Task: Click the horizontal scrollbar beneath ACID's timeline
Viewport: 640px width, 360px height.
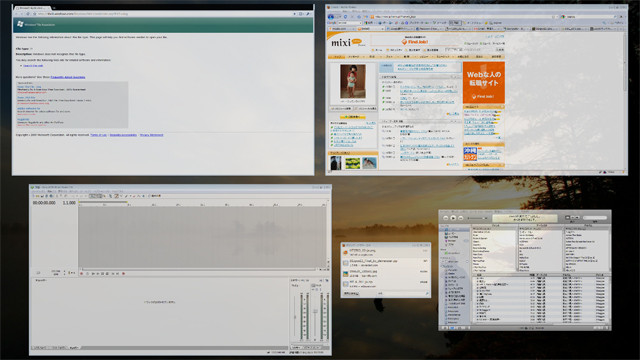Action: pyautogui.click(x=198, y=270)
